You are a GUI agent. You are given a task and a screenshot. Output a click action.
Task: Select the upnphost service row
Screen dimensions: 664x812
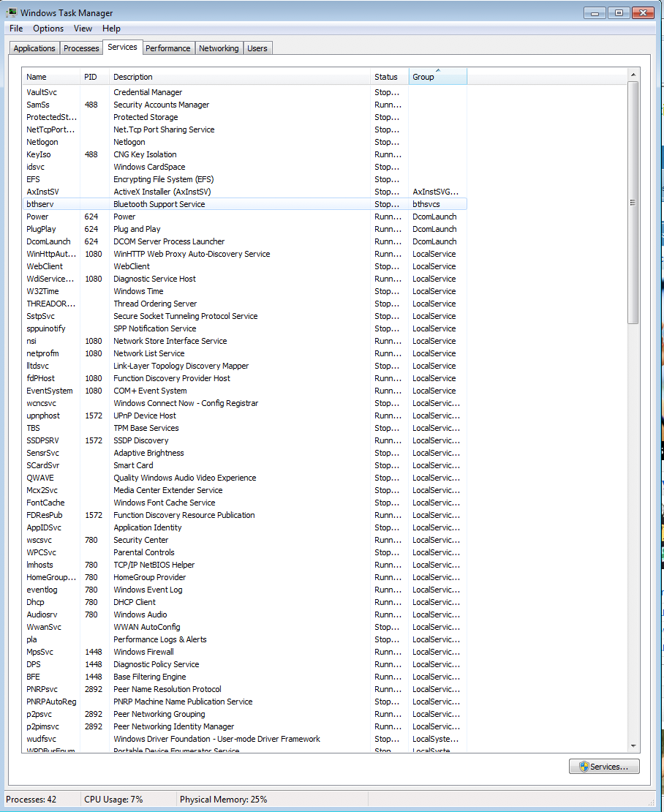(245, 416)
